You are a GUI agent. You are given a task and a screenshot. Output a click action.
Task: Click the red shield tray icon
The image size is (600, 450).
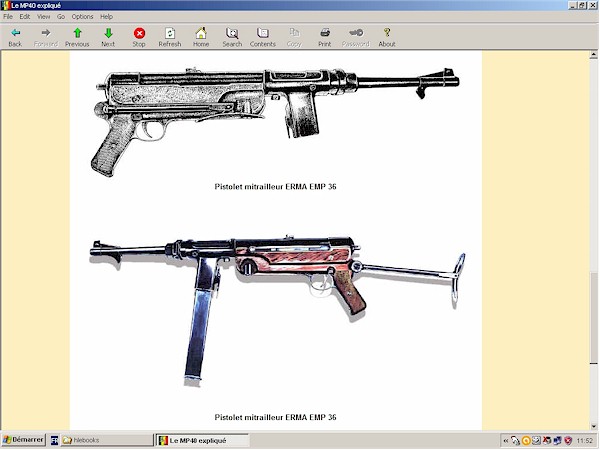(x=568, y=441)
